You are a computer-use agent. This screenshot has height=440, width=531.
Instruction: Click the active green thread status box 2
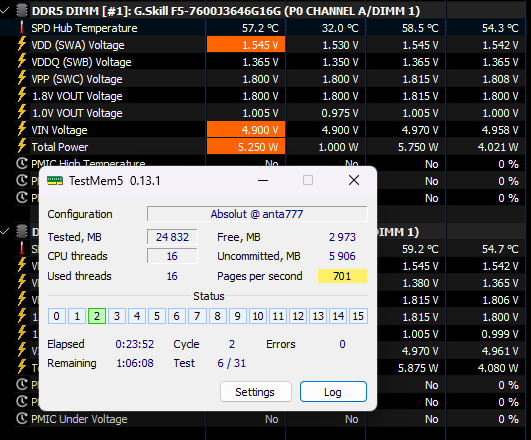coord(97,316)
